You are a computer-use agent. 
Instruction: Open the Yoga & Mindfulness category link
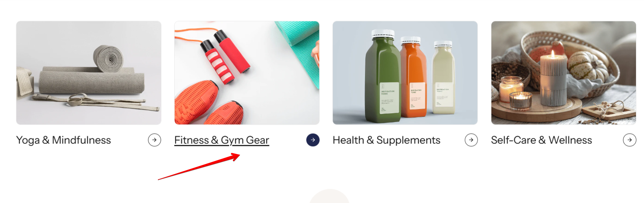(64, 140)
